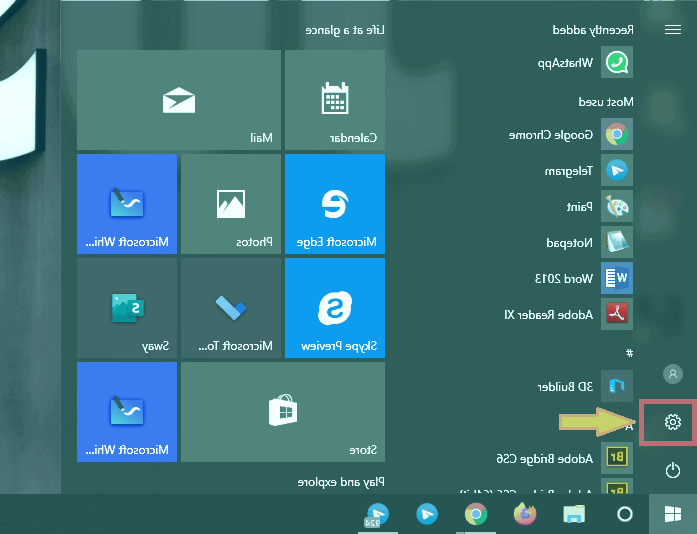
Task: Click the Power button icon
Action: pyautogui.click(x=673, y=470)
